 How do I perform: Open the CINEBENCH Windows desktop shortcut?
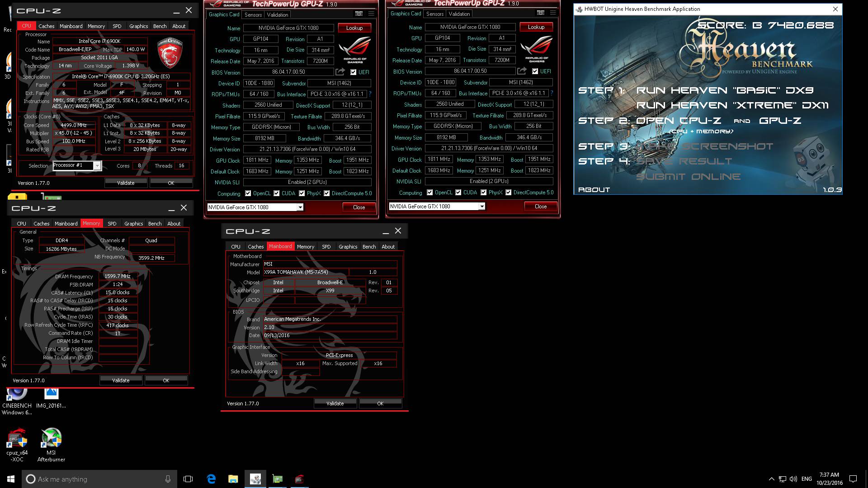coord(17,401)
